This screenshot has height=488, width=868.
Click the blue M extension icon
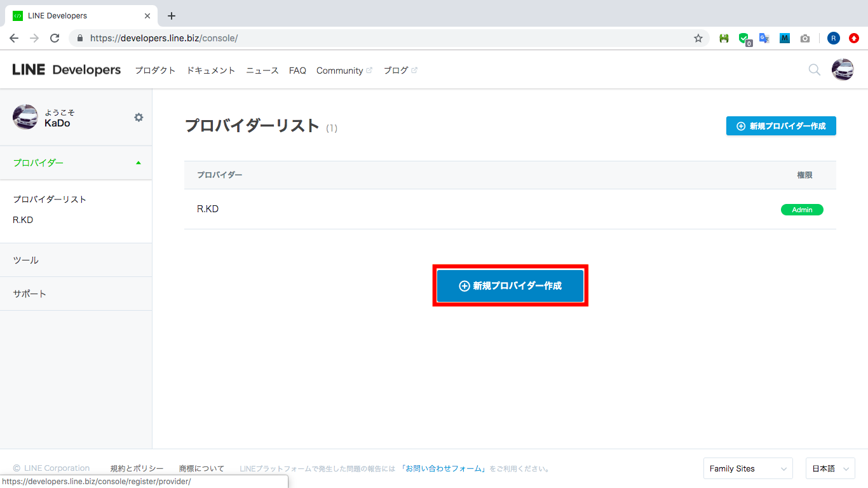[785, 38]
